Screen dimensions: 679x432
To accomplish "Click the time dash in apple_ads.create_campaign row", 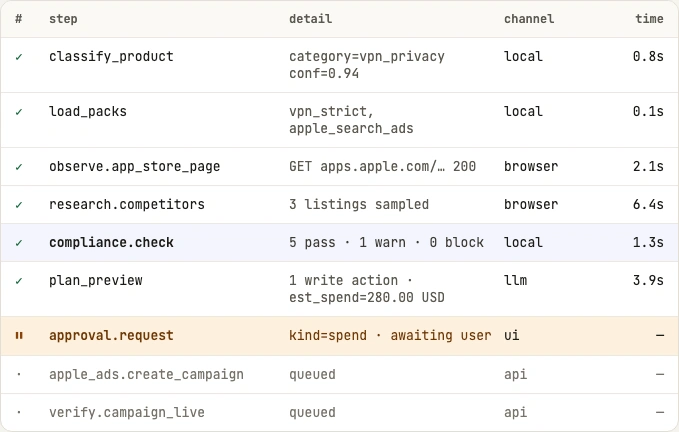I will (660, 374).
